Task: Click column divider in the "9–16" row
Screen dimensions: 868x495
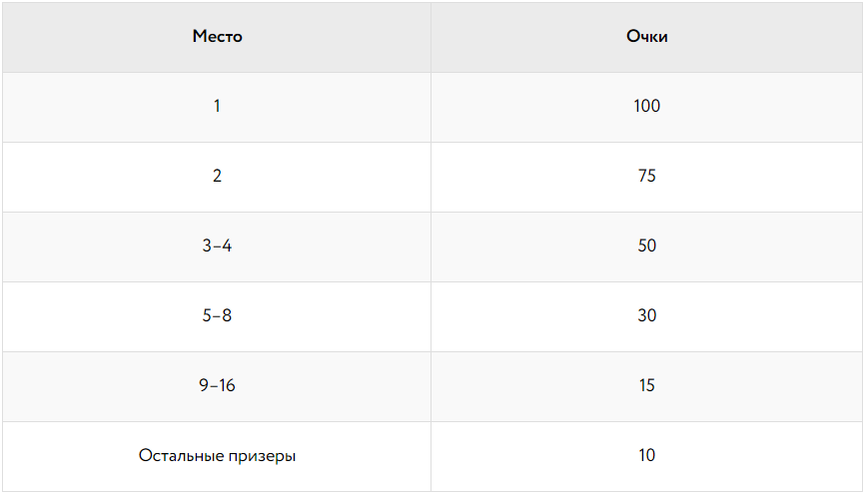Action: point(432,385)
